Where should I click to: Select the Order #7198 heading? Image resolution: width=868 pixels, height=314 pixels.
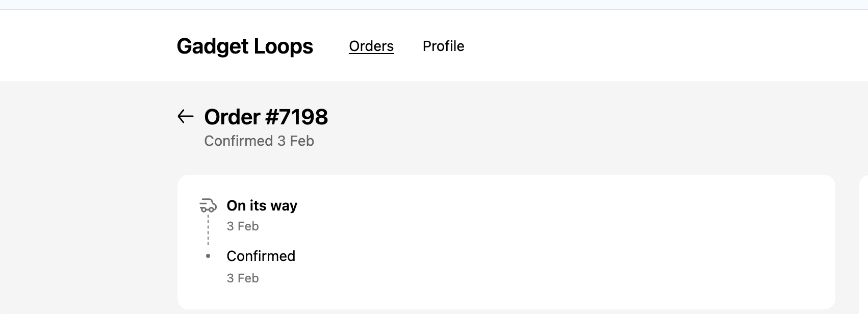point(266,117)
